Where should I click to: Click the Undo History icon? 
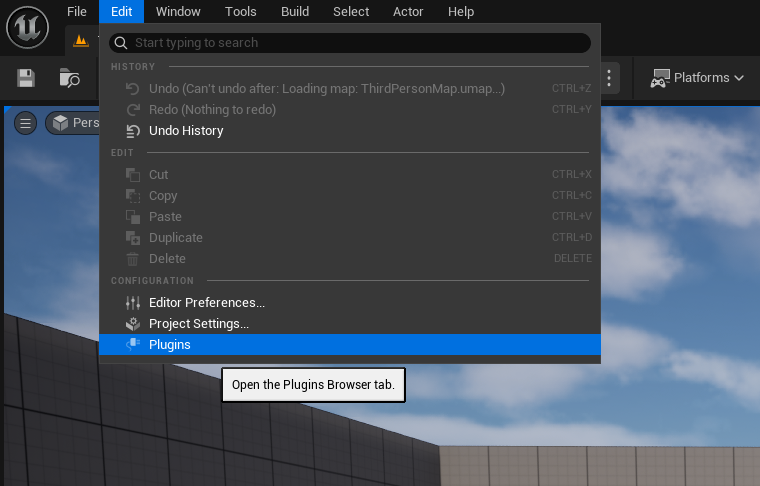[133, 131]
